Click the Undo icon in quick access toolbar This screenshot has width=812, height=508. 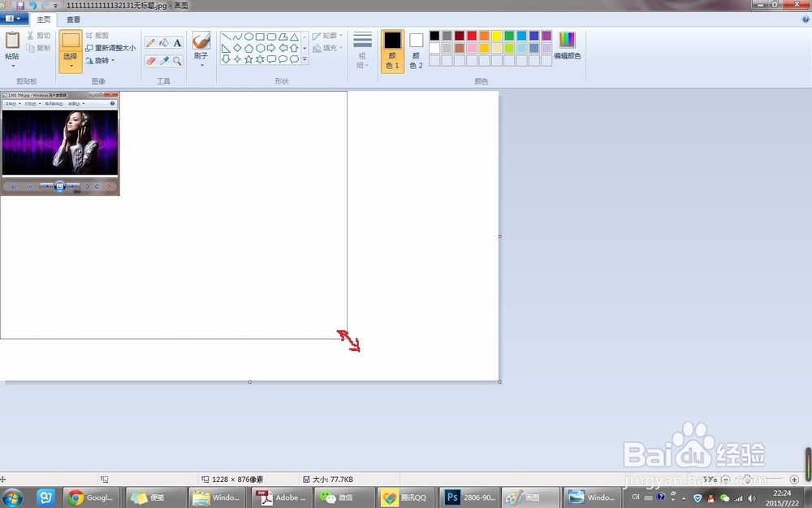pos(32,5)
